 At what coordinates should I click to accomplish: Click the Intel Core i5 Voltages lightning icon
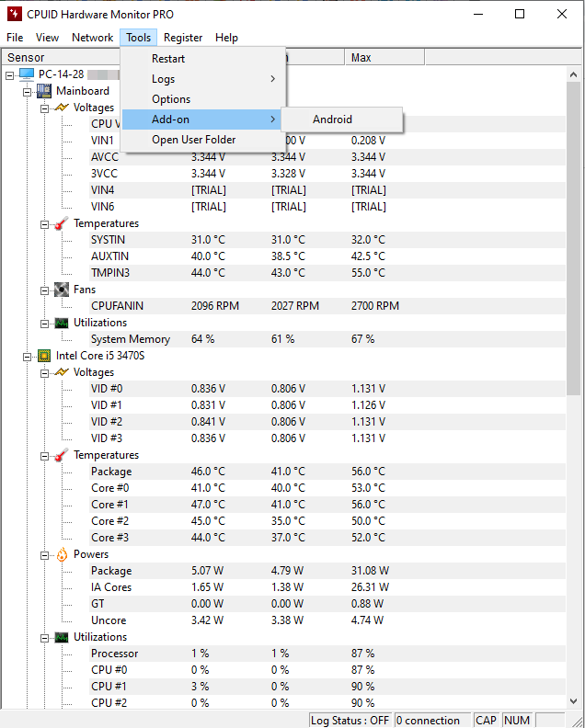point(62,372)
